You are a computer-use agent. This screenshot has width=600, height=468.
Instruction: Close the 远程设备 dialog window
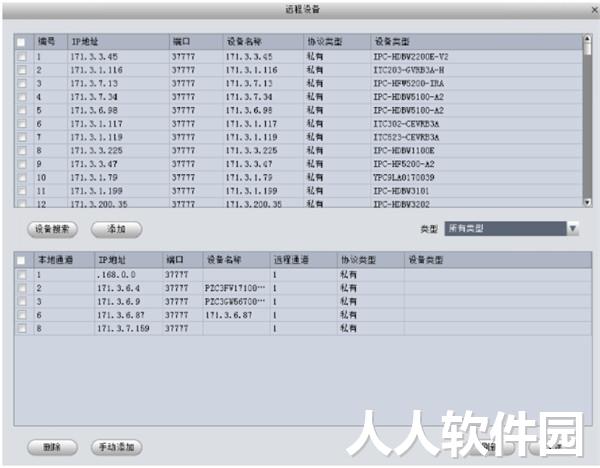(594, 10)
